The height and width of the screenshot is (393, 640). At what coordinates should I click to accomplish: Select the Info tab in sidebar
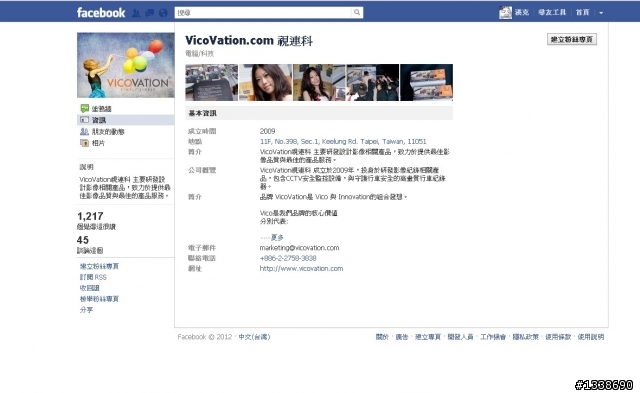tap(126, 120)
